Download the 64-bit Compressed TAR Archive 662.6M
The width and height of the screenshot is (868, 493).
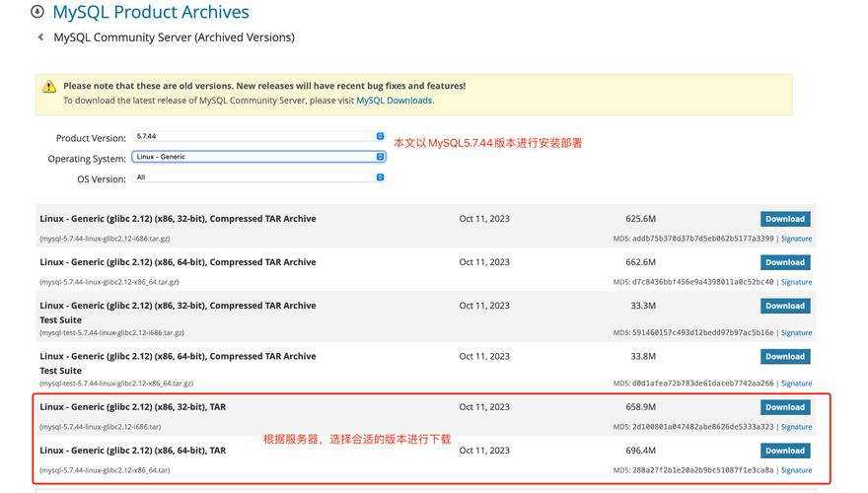tap(785, 262)
